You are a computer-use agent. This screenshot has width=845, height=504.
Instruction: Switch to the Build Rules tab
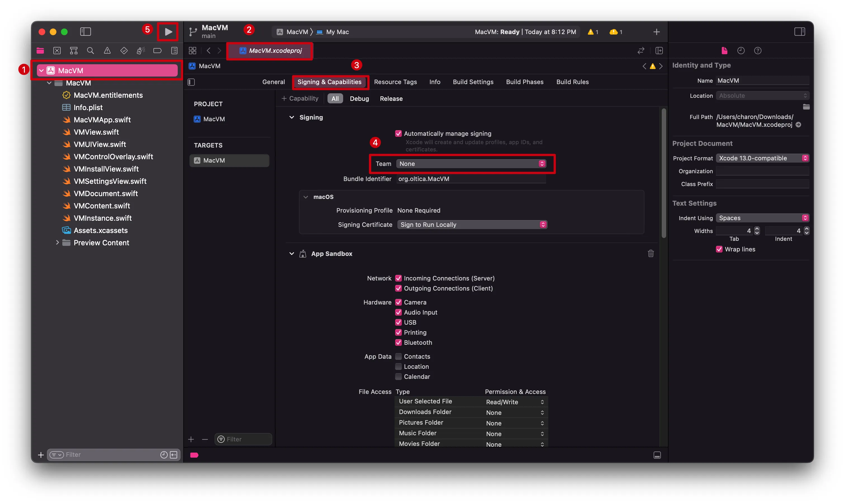pyautogui.click(x=572, y=82)
